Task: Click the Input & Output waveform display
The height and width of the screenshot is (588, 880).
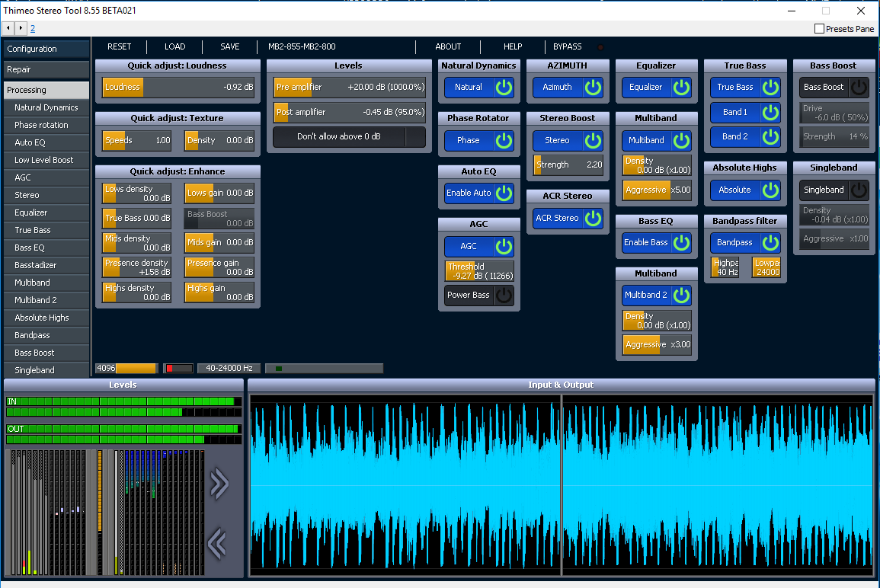Action: [x=562, y=485]
